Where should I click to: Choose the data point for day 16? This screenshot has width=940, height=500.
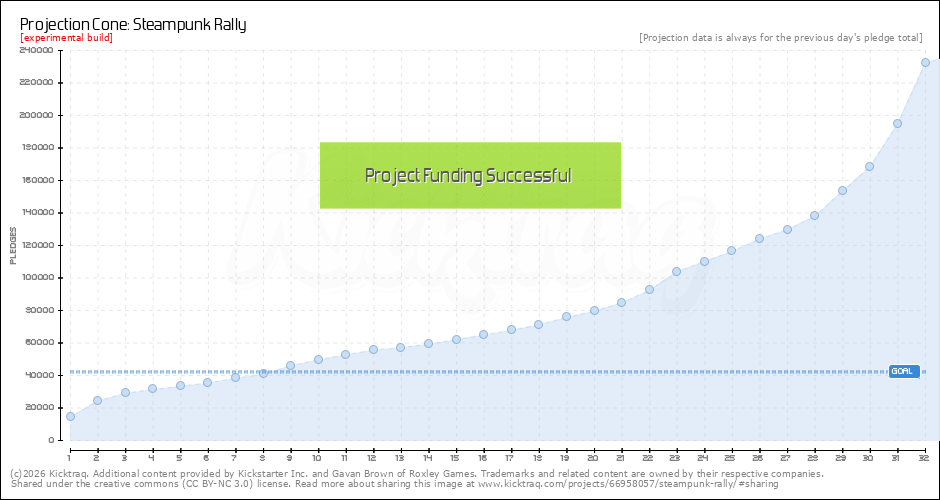[483, 334]
